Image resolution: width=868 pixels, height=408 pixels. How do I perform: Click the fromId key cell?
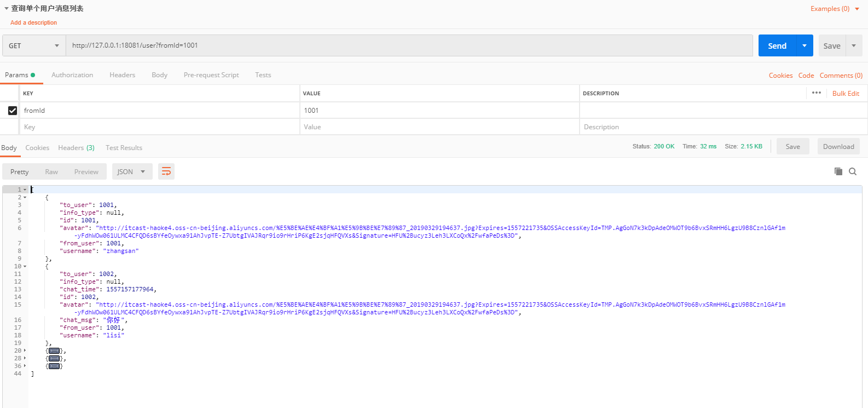[x=160, y=110]
